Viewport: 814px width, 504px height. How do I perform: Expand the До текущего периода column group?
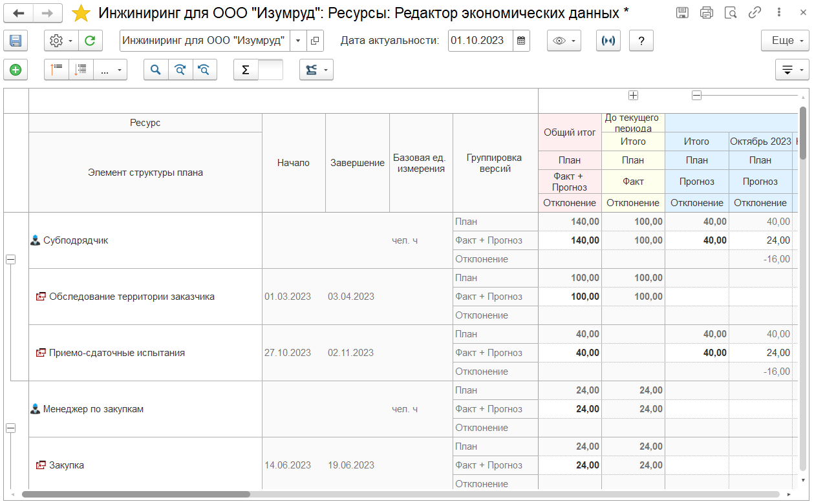633,96
